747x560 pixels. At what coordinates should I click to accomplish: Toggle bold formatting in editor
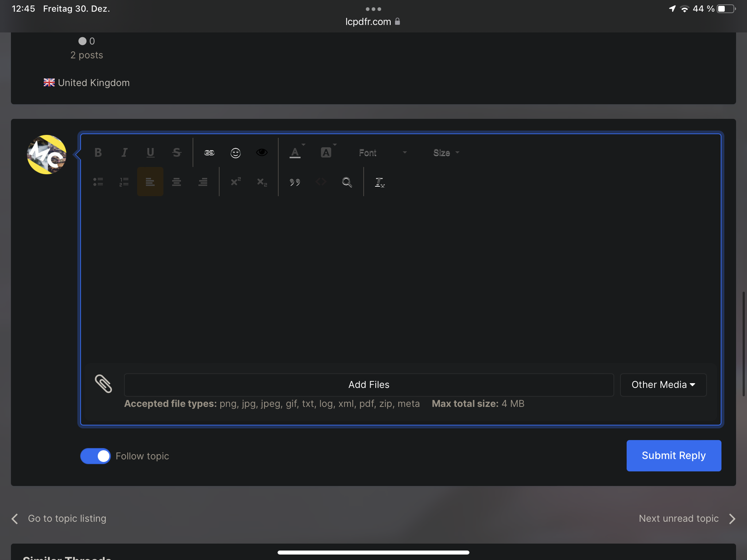(x=98, y=152)
